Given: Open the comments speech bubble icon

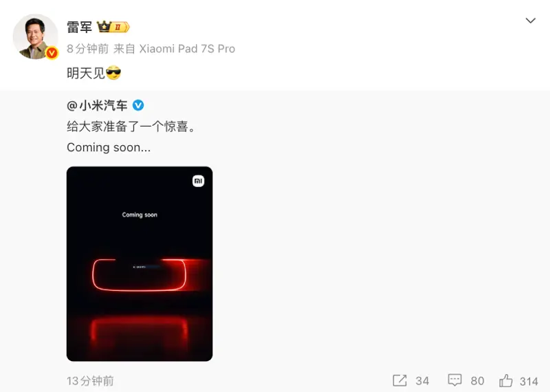Looking at the screenshot, I should pos(454,380).
